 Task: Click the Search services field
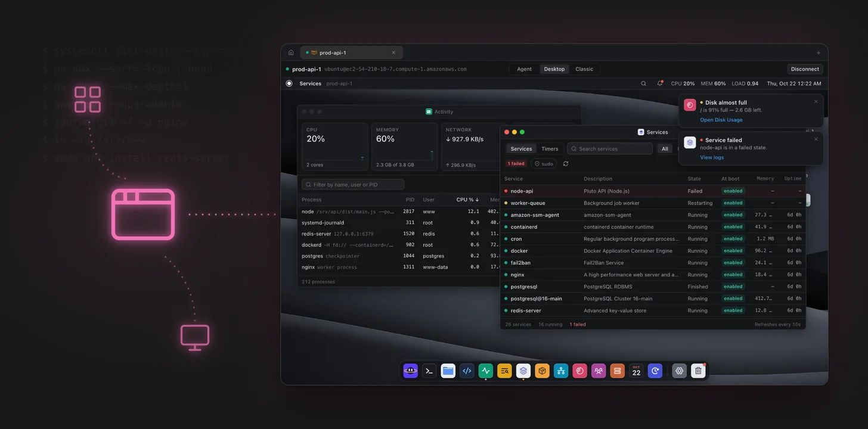tap(609, 149)
